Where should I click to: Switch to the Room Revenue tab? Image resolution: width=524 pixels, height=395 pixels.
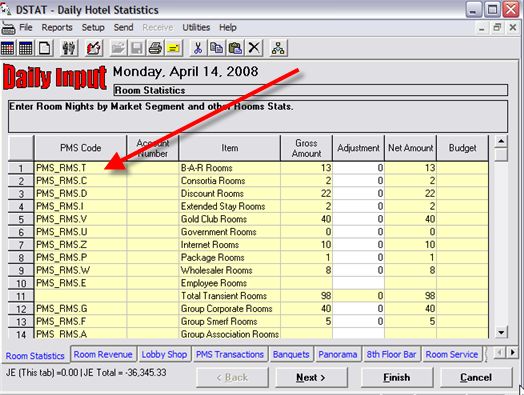(x=103, y=355)
